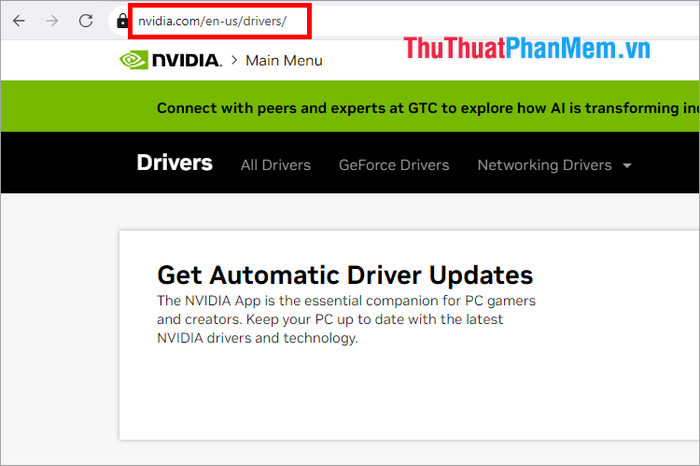Click the NVIDIA wordmark text

pos(187,60)
